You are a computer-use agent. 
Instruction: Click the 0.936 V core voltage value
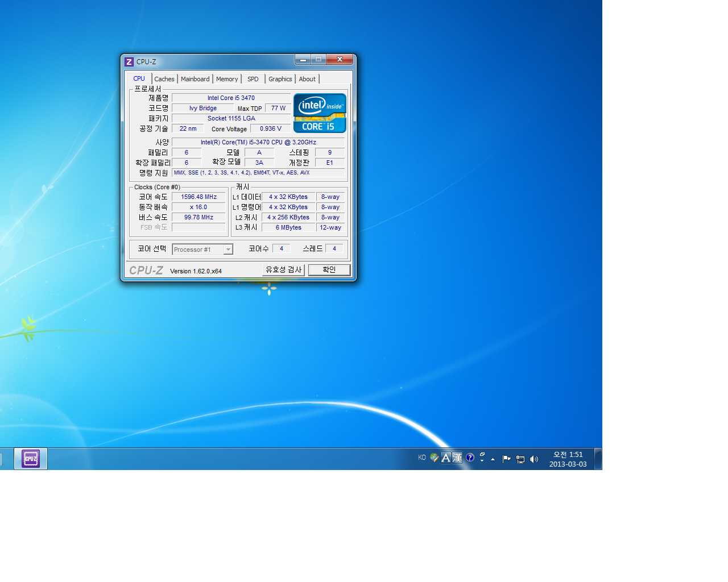pyautogui.click(x=270, y=128)
